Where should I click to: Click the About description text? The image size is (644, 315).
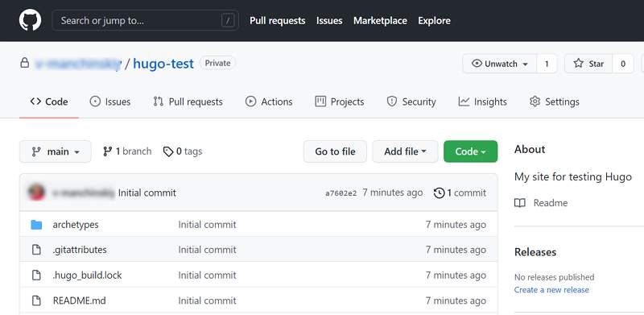[573, 176]
